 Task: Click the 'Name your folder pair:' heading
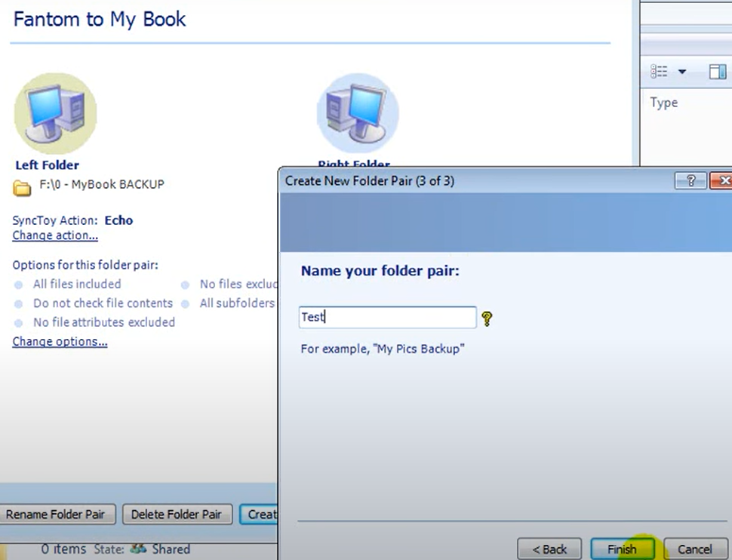(x=380, y=271)
